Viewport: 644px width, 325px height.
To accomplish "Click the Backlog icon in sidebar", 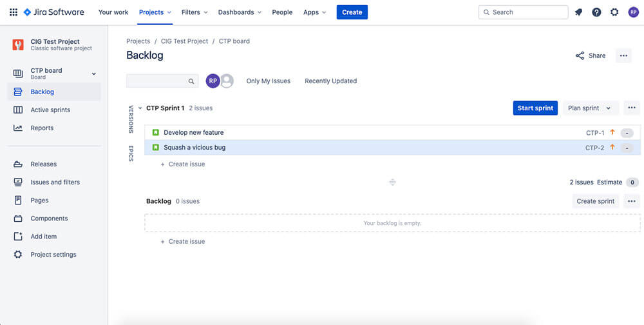I will [17, 92].
